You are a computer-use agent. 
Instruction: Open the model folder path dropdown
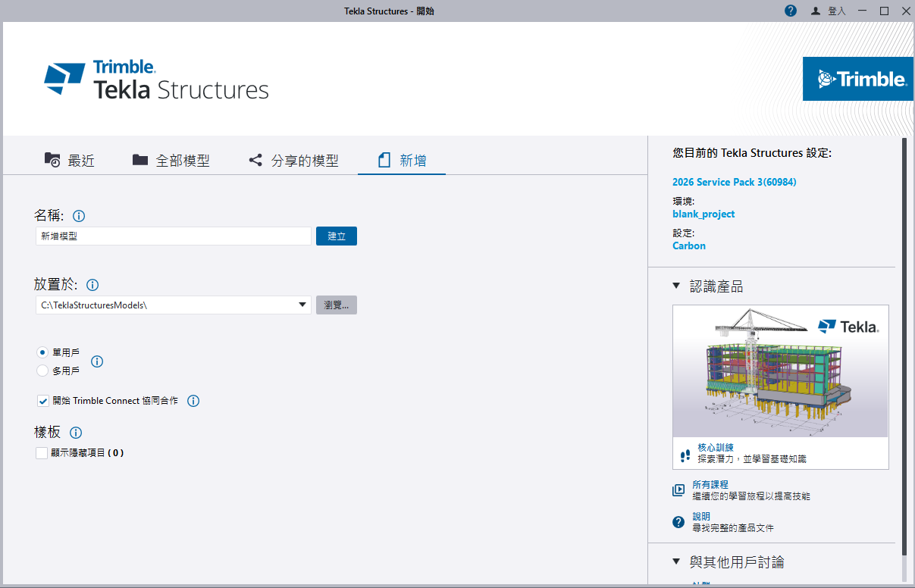[303, 305]
